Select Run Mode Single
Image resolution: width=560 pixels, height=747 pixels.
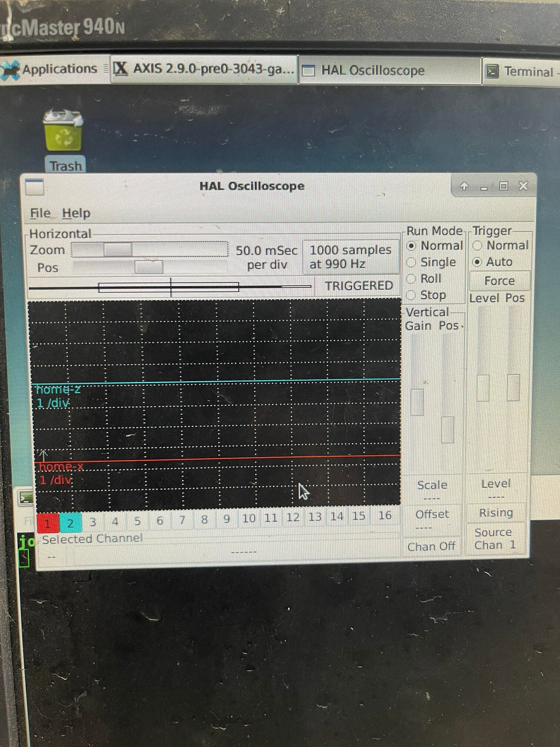[431, 262]
